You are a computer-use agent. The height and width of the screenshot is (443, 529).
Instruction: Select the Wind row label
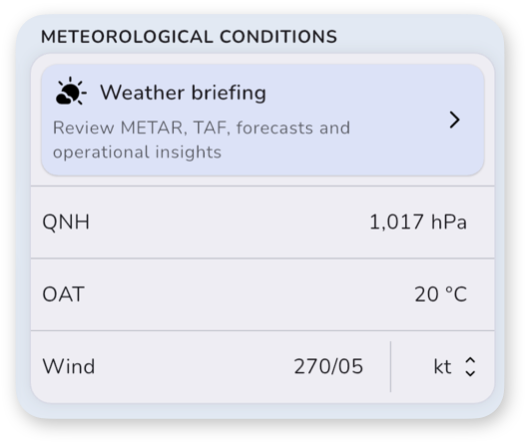[69, 366]
